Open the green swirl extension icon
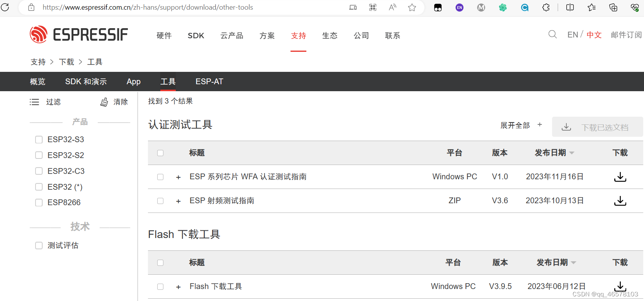The width and height of the screenshot is (644, 301). coord(503,7)
